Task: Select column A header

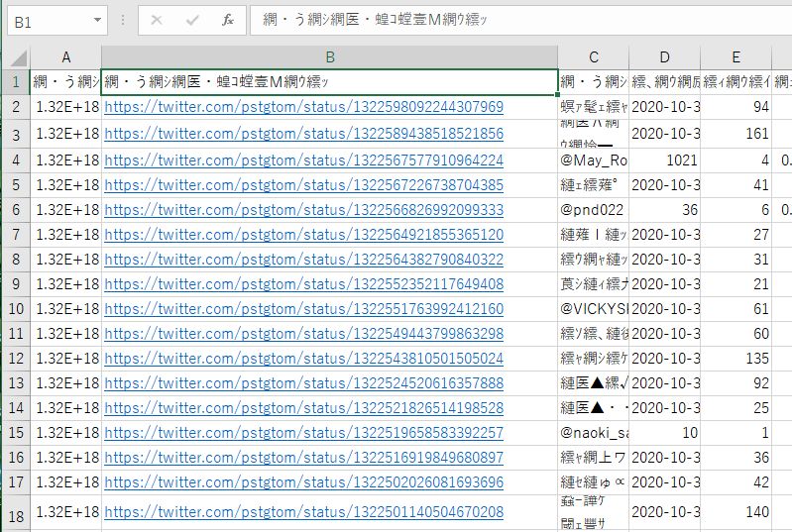Action: [65, 57]
